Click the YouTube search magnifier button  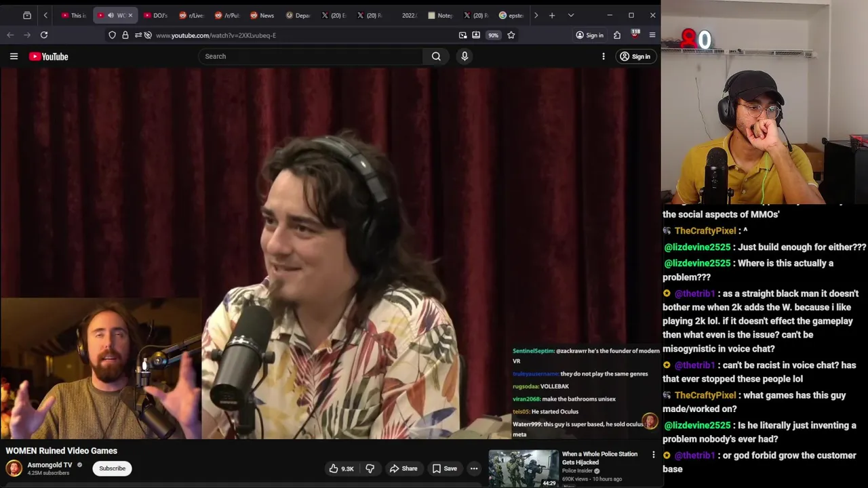click(436, 56)
